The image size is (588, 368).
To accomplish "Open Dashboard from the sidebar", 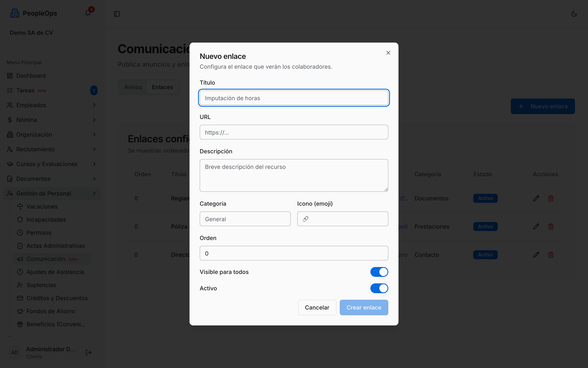I will pyautogui.click(x=31, y=76).
